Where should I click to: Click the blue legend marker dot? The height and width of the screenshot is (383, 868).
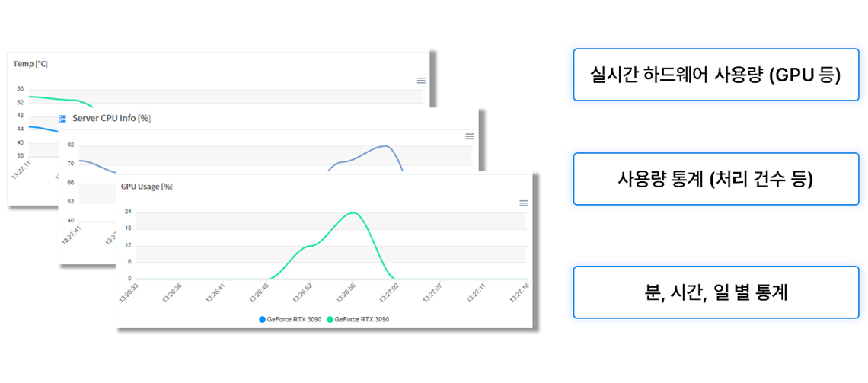tap(263, 320)
